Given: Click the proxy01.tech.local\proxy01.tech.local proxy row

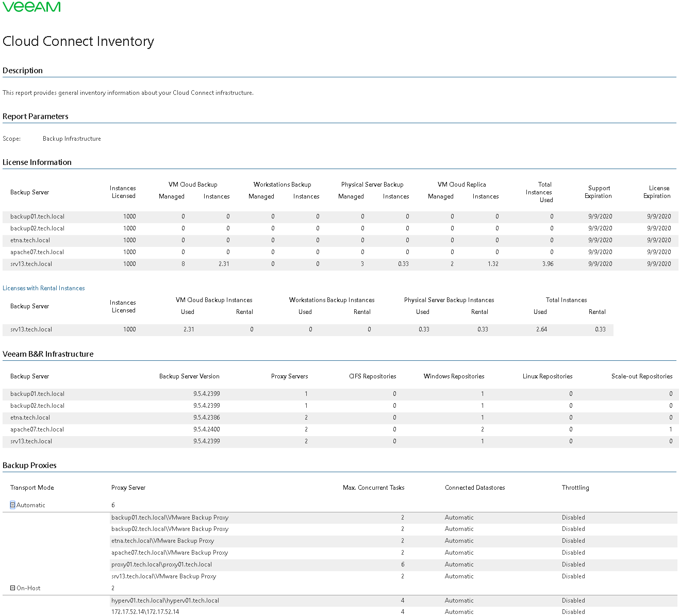Looking at the screenshot, I should [393, 564].
